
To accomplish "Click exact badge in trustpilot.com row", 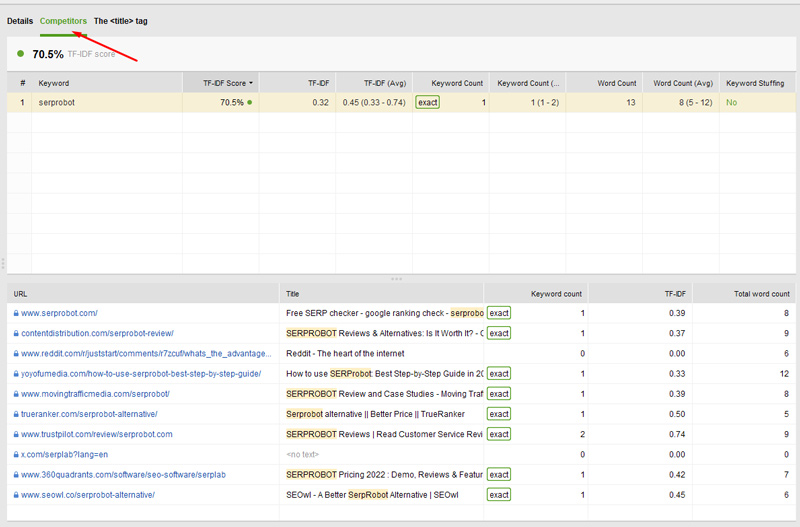I will tap(499, 434).
